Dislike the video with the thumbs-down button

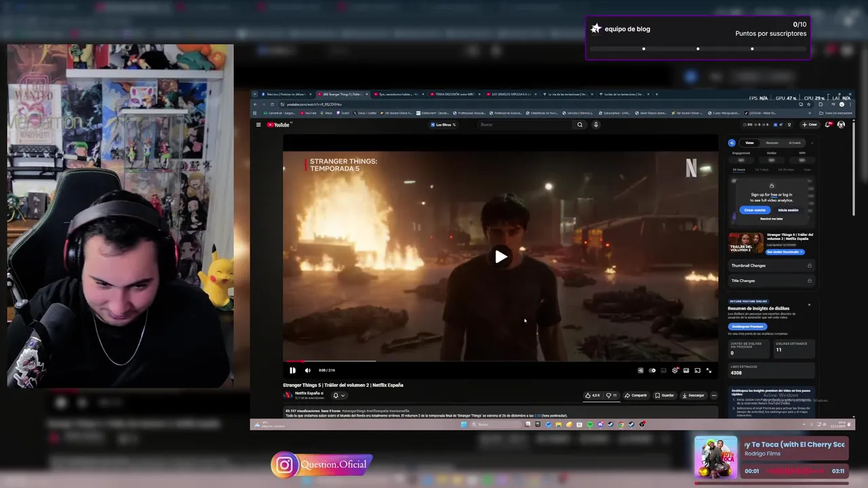[611, 395]
